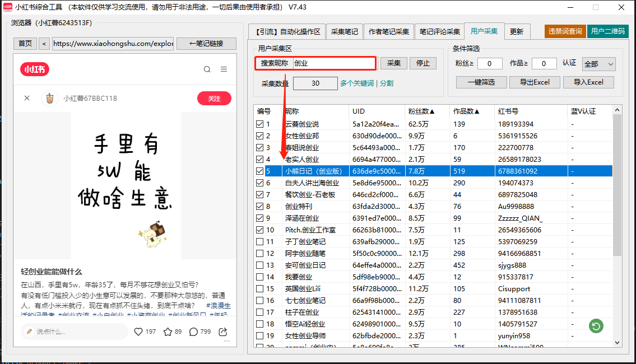Switch to the 作者笔记采集 tab
Screen dimensions: 636x364
point(389,31)
